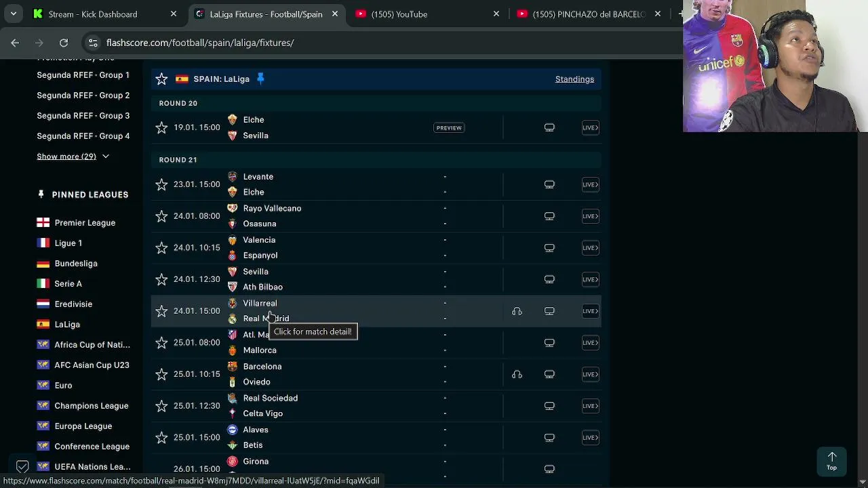Star the Sevilla vs Ath Bilbao fixture
The width and height of the screenshot is (868, 488).
pos(161,279)
